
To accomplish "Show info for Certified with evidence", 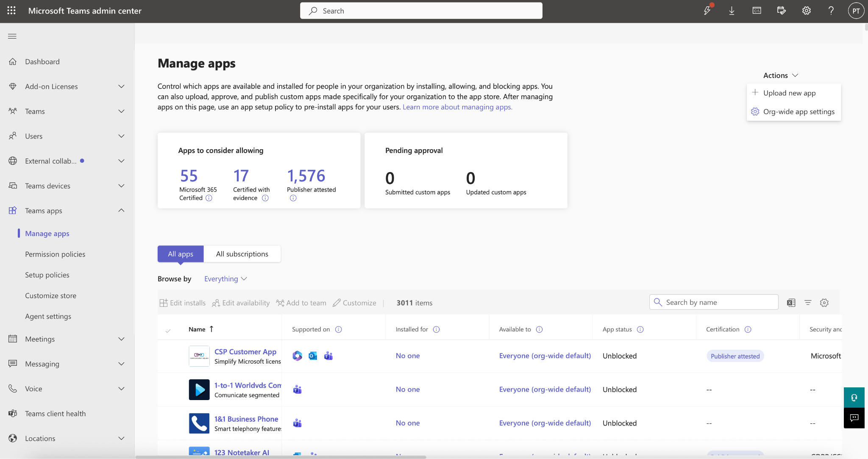I will [x=265, y=198].
